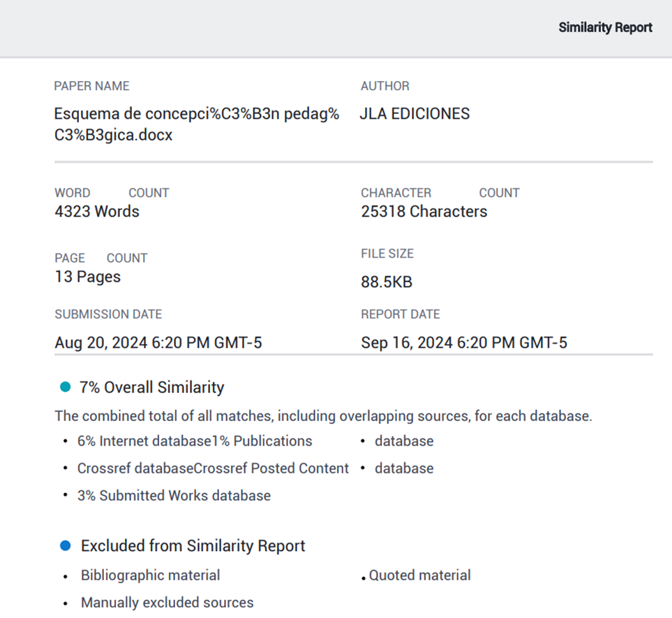
Task: Click the Similarity Report header title
Action: click(x=605, y=28)
